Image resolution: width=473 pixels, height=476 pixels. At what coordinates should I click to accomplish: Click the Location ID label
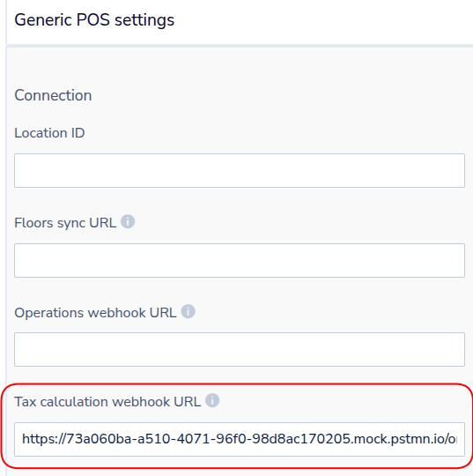coord(49,133)
